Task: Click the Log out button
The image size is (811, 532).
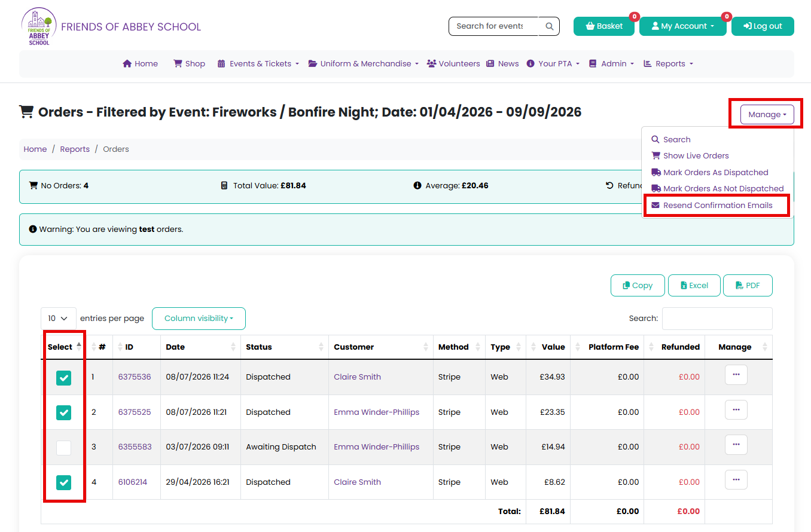Action: [763, 26]
